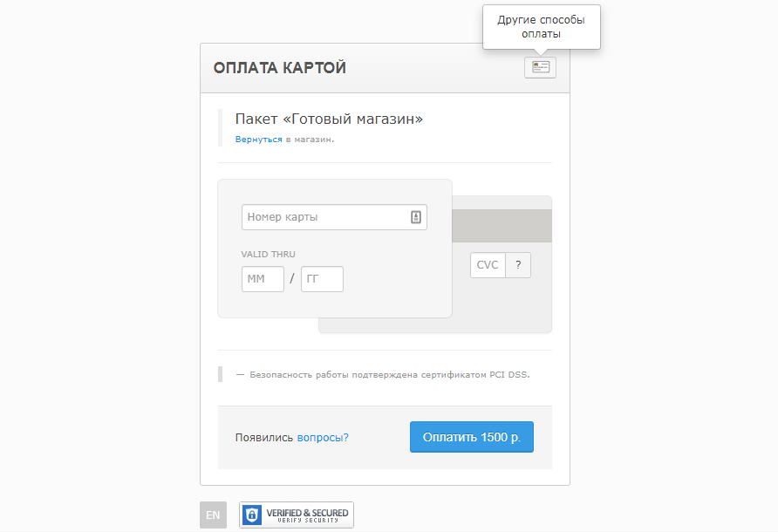
Task: Click the "Пакет «Готовый магазин»" title
Action: (329, 119)
